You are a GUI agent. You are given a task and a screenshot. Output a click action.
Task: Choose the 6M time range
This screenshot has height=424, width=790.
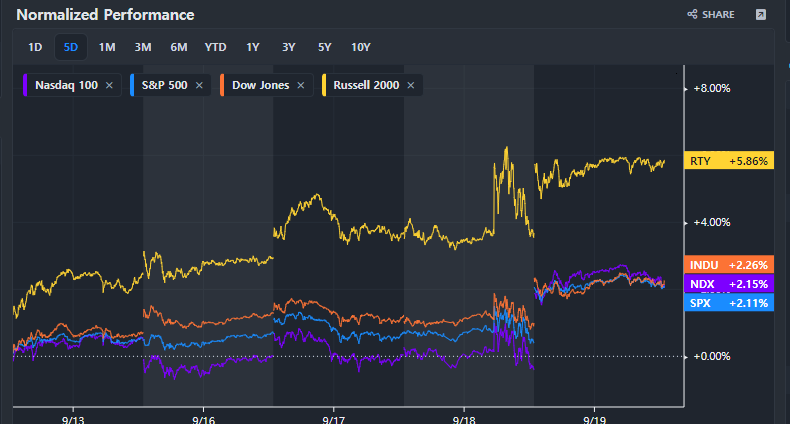tap(179, 47)
